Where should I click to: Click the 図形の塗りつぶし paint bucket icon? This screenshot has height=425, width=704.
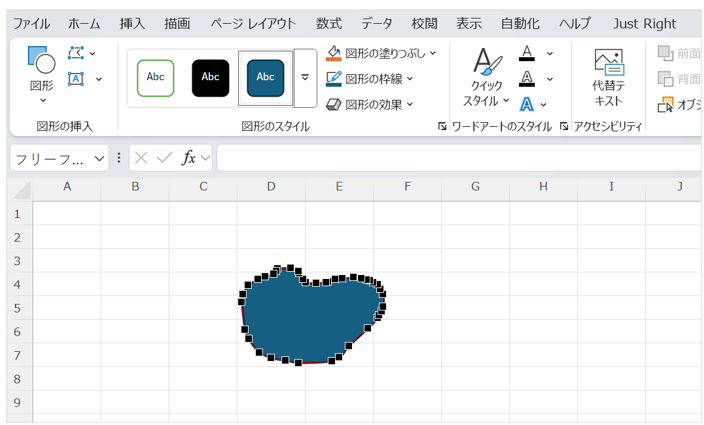pos(334,53)
